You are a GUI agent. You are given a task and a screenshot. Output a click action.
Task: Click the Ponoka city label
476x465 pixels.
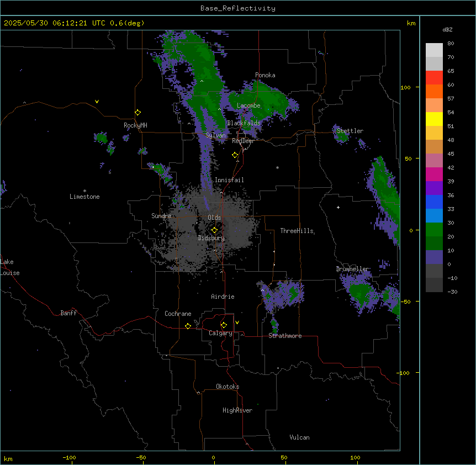coord(265,75)
